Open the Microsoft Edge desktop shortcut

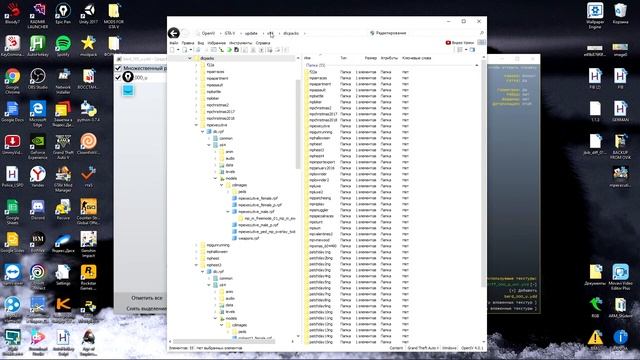[x=38, y=113]
